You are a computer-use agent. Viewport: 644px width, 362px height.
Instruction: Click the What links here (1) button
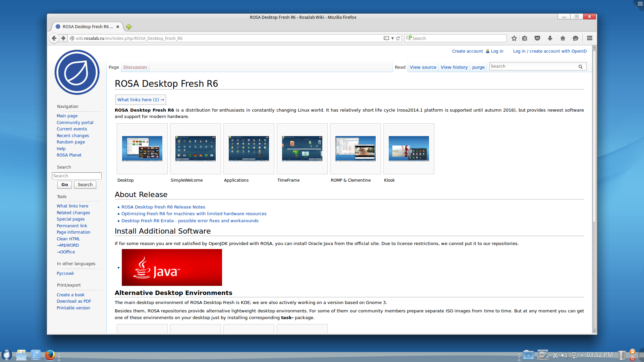click(141, 100)
